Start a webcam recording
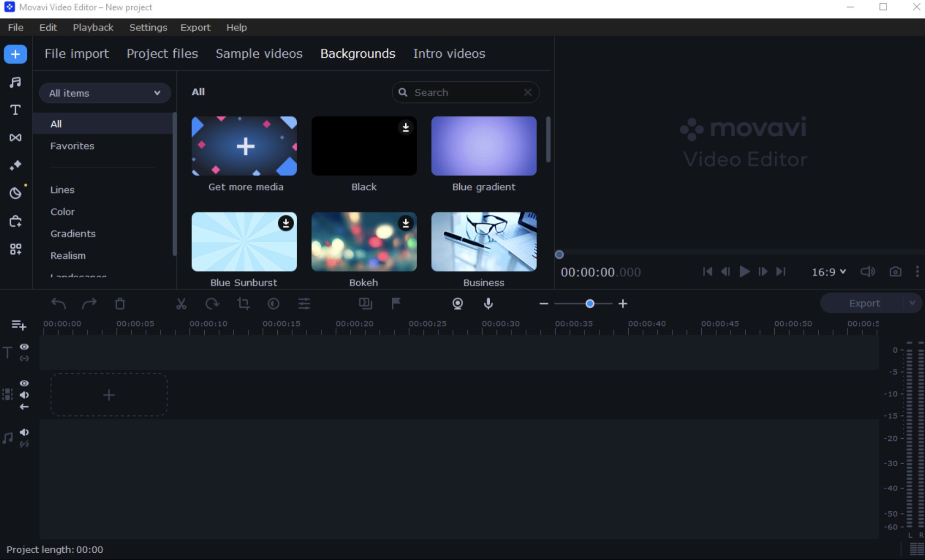The height and width of the screenshot is (560, 925). tap(457, 304)
